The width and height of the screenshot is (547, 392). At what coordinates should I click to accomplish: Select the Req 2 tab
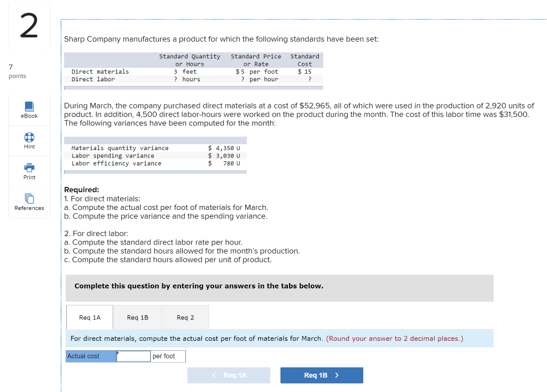click(x=185, y=317)
